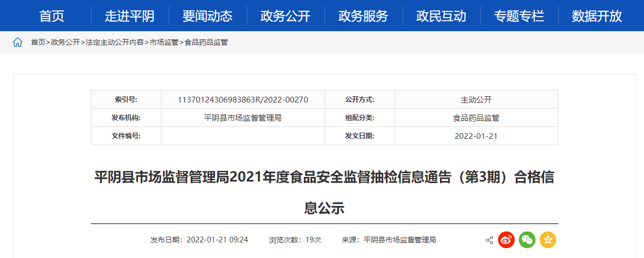Click 食品药品监管 breadcrumb link

tap(206, 42)
